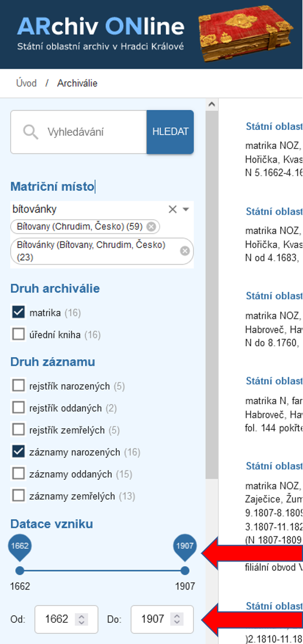Uncheck záznamy narozených checkbox
Viewport: 303px width, 644px height.
(x=18, y=452)
